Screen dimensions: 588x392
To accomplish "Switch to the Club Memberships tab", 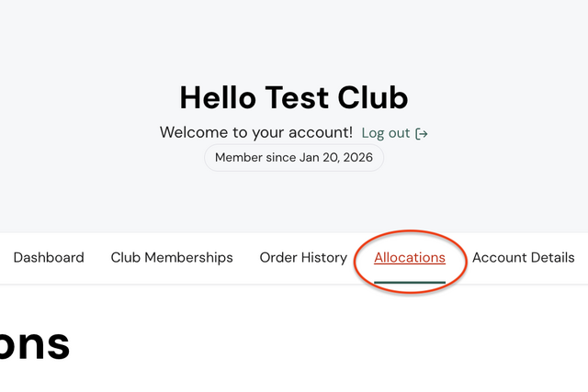I will pyautogui.click(x=172, y=258).
